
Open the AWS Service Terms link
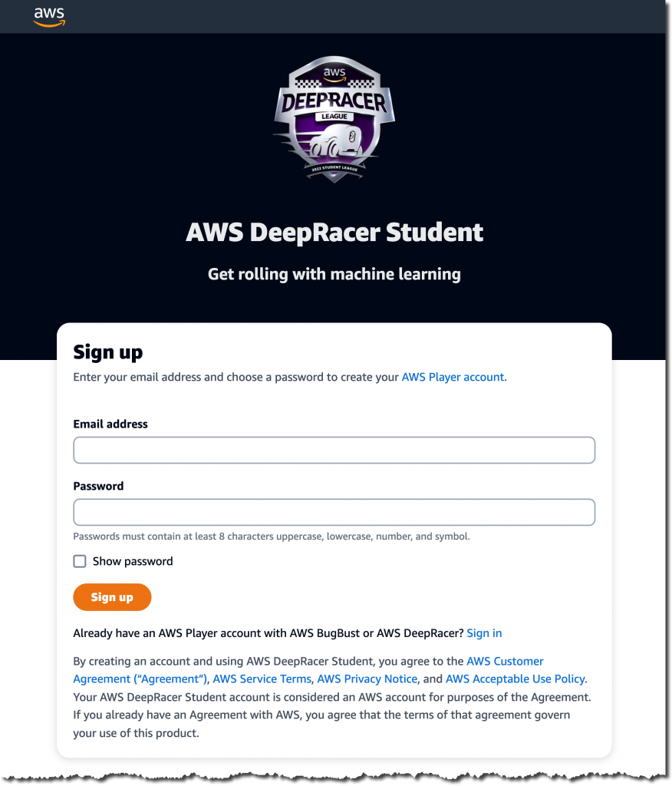pos(262,679)
